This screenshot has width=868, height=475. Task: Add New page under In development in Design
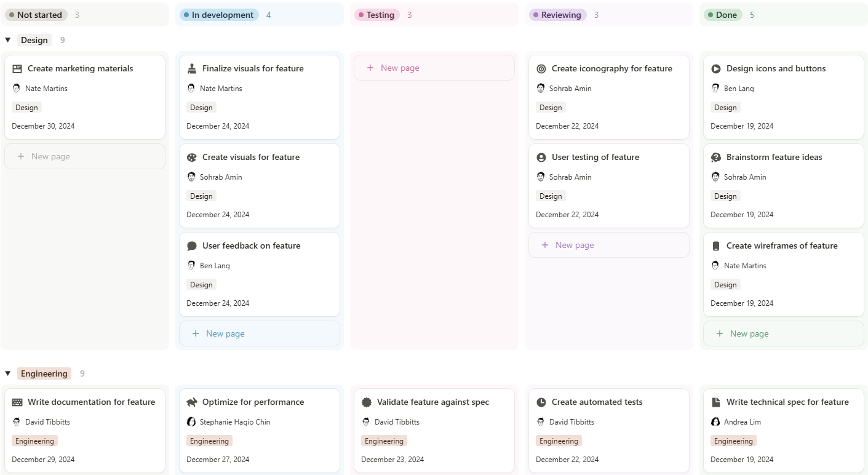[260, 333]
